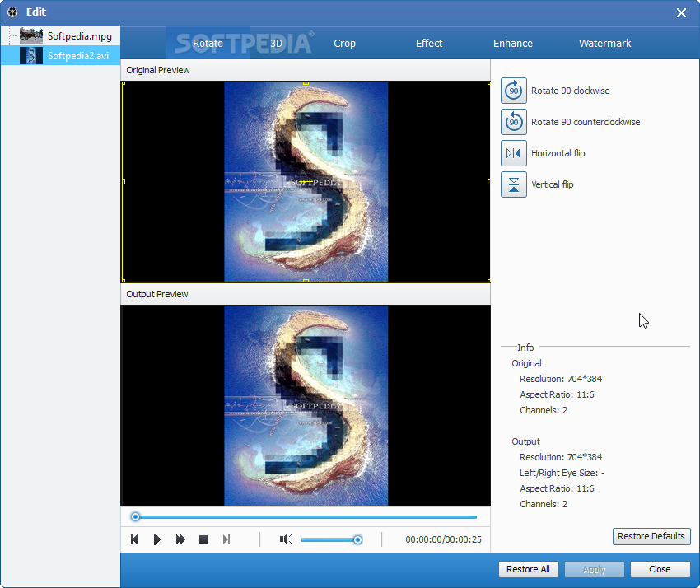Click the Softpedia2.avi file name
The image size is (700, 588).
[x=78, y=56]
